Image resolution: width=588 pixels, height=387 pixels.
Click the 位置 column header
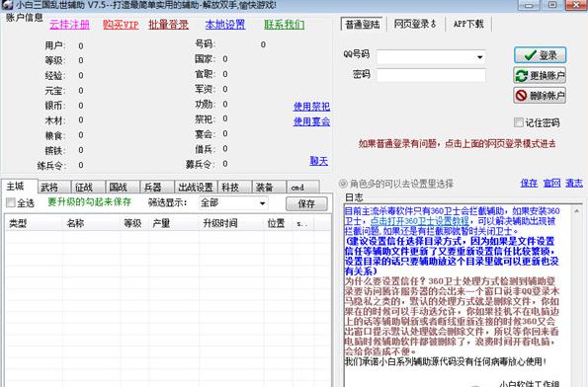[279, 224]
